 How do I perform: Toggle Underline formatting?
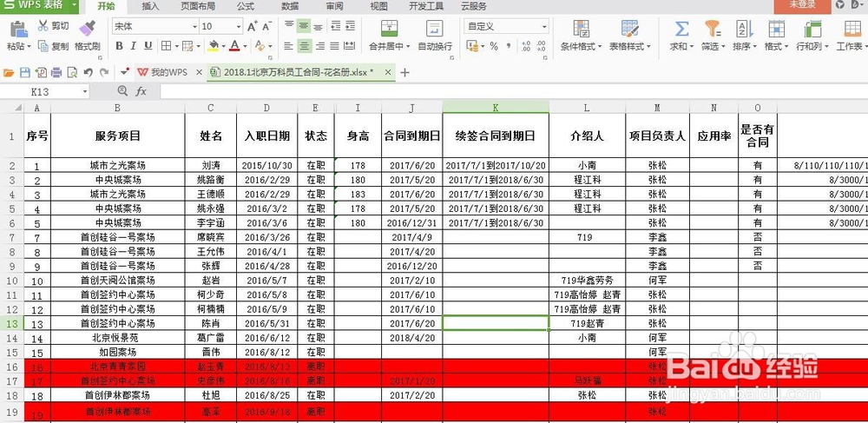148,46
